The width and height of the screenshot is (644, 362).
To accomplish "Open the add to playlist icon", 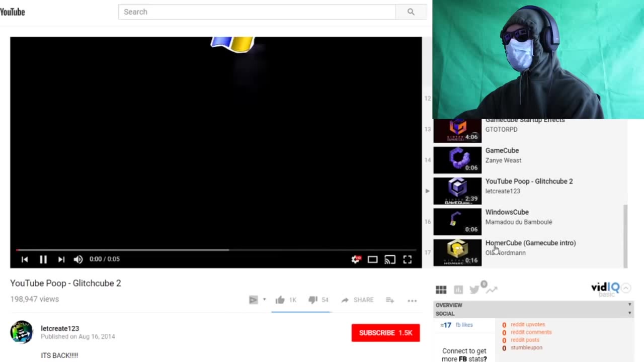I will tap(390, 300).
